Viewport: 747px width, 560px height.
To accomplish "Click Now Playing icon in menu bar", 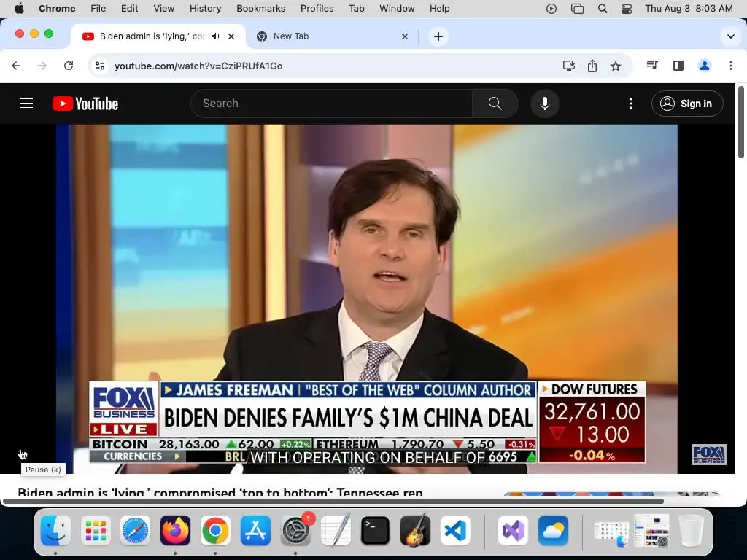I will [x=551, y=8].
